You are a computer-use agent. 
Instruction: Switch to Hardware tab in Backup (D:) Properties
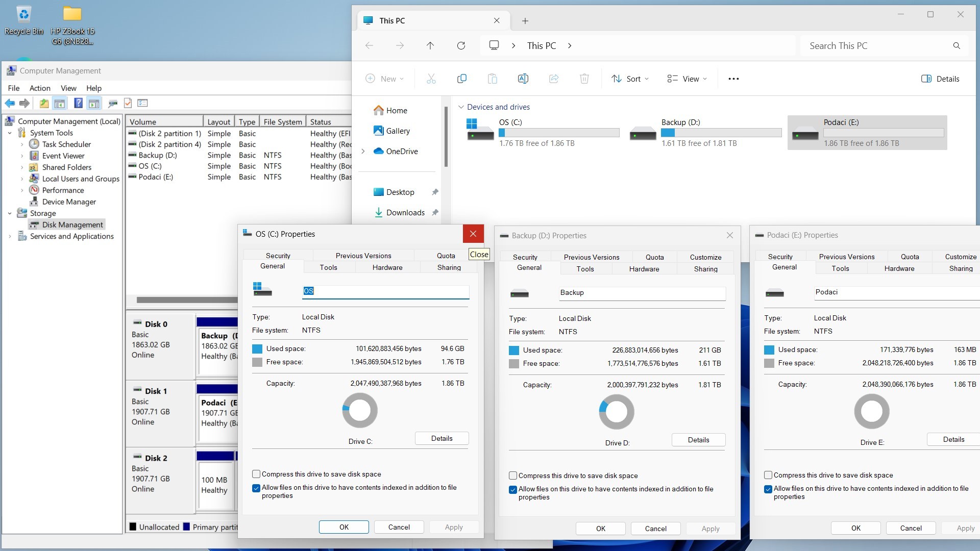[644, 269]
